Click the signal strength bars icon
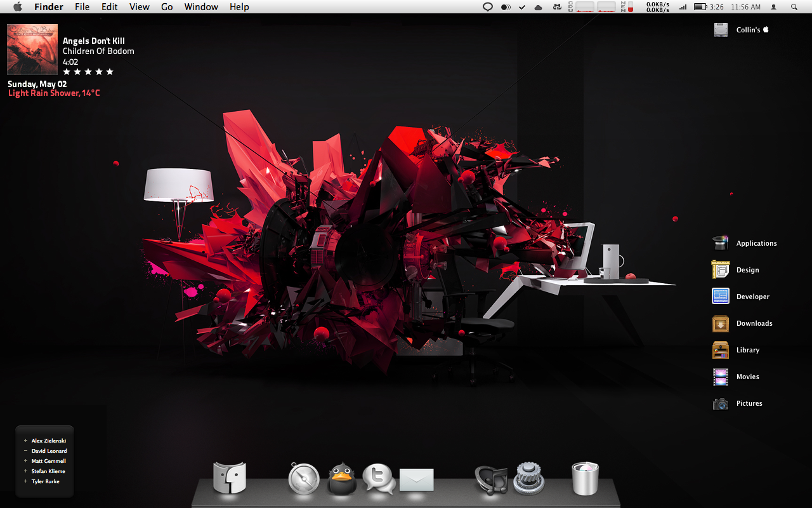Image resolution: width=812 pixels, height=508 pixels. (683, 7)
